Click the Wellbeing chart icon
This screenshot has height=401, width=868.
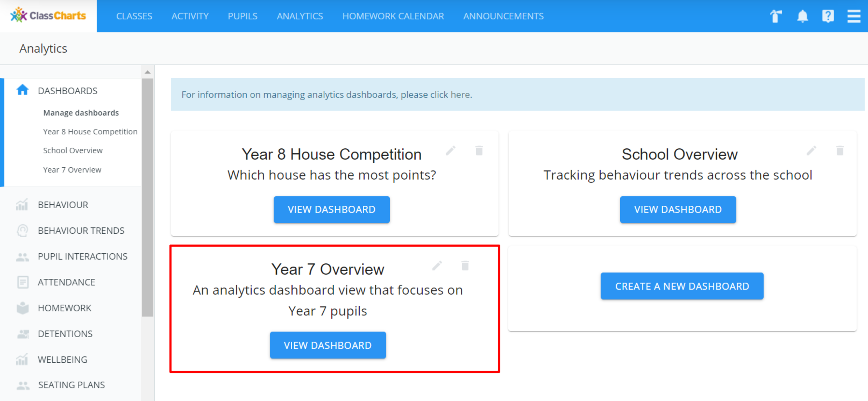(x=22, y=359)
